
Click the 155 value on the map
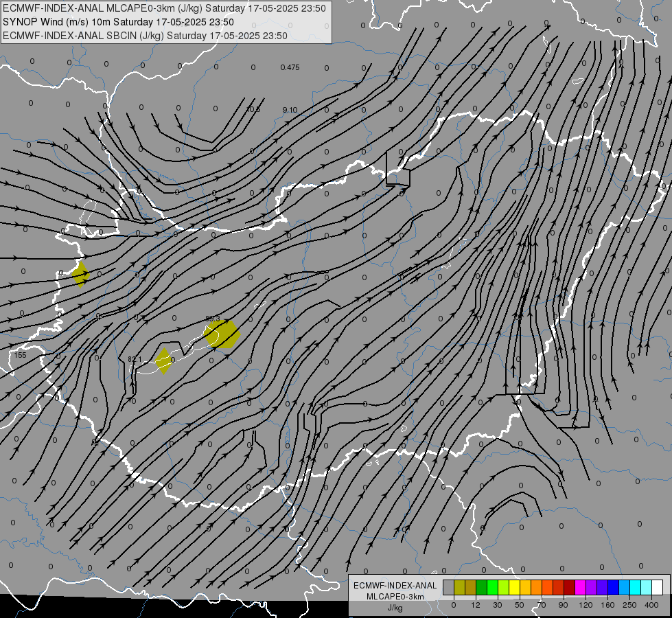20,355
